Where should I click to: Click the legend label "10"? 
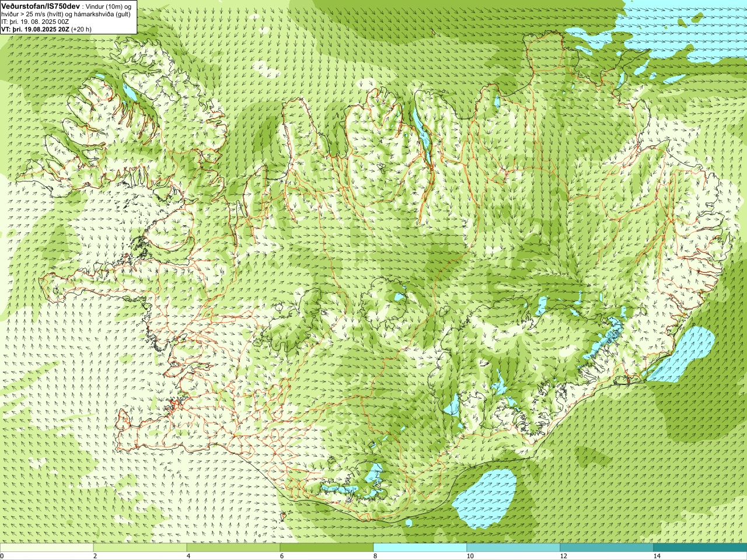coord(470,556)
